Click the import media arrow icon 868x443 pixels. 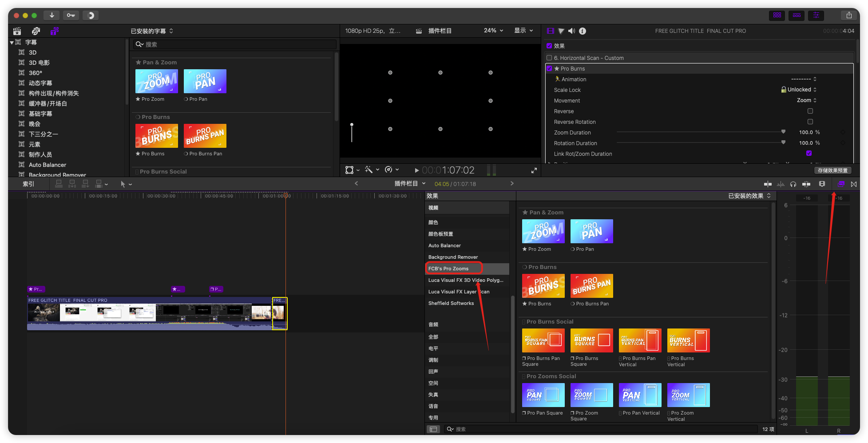[52, 16]
